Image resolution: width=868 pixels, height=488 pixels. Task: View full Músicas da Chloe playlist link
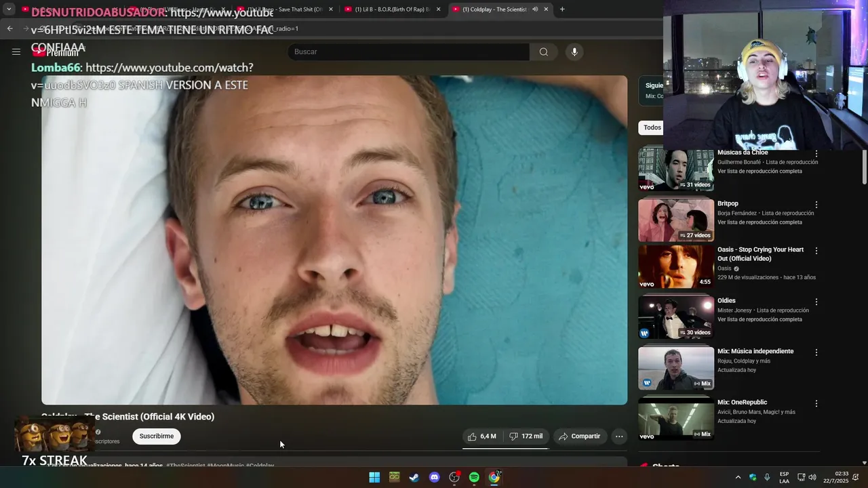759,171
